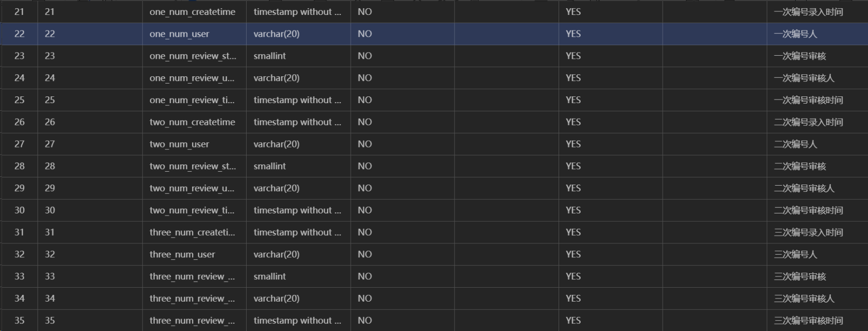Screen dimensions: 868x331
Task: Select the two_num_review_ti... name cell
Action: [x=194, y=210]
